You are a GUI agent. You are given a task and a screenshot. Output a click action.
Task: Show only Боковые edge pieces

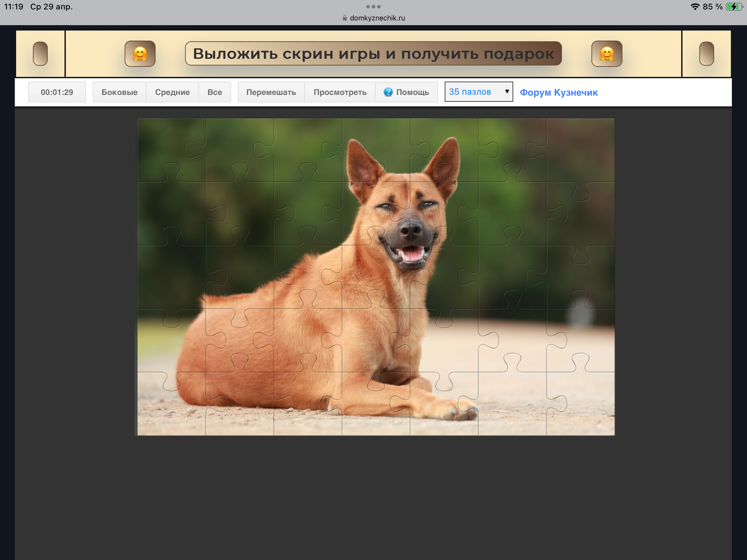click(x=119, y=92)
